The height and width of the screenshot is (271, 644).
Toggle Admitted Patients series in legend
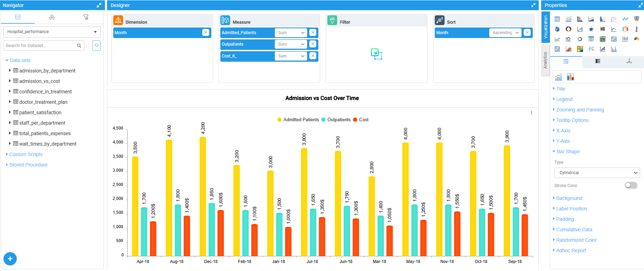[x=298, y=120]
